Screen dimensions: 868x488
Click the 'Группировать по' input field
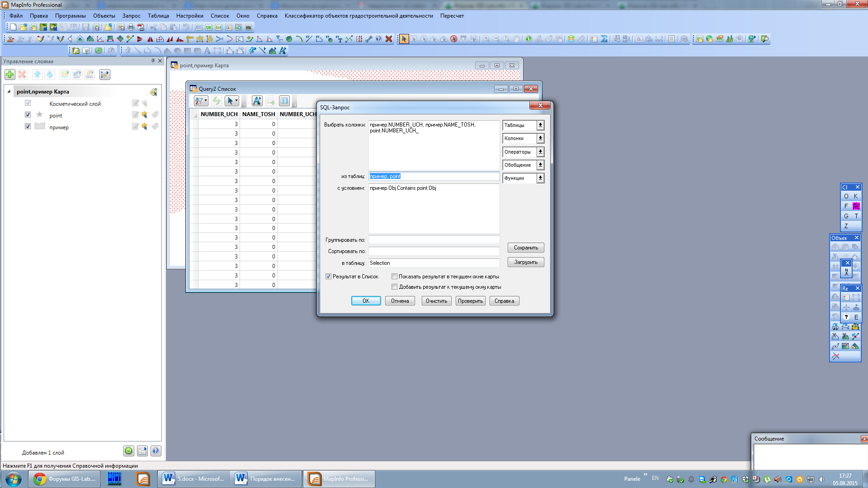(434, 240)
